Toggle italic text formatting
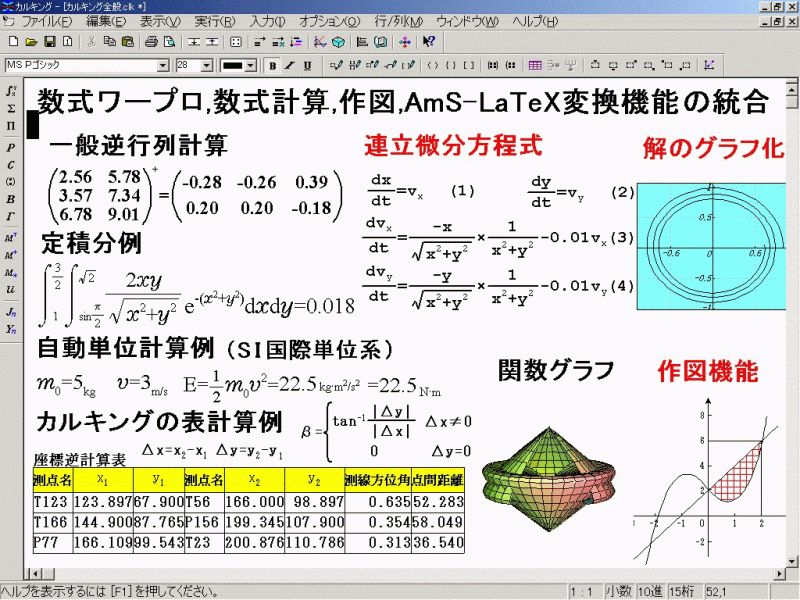The image size is (800, 600). tap(289, 66)
